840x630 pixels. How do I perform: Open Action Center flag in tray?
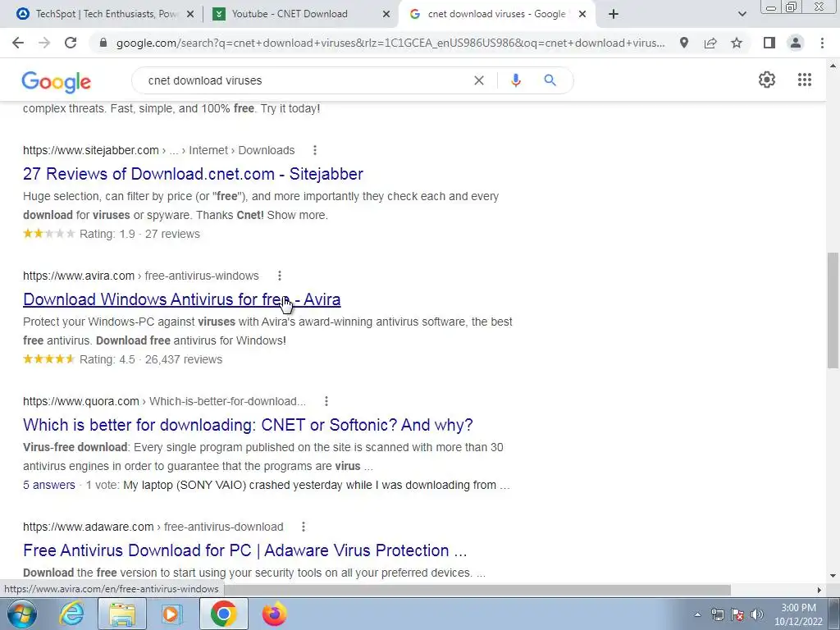[737, 614]
